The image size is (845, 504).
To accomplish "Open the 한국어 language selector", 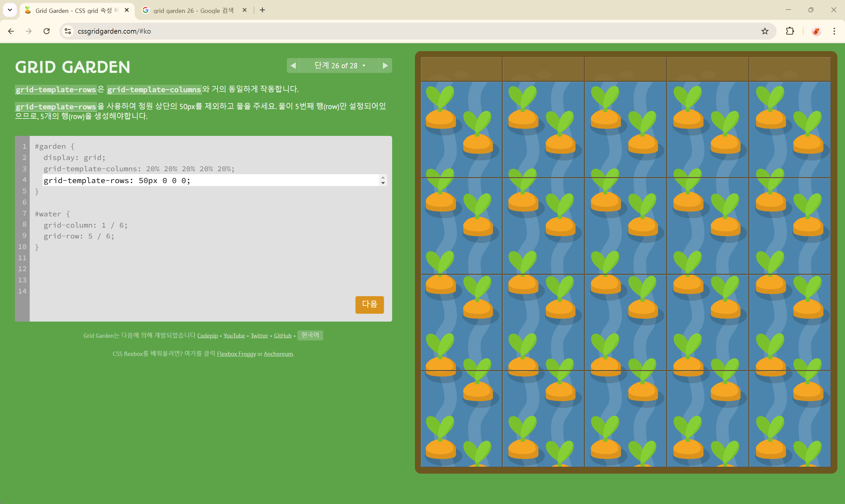I will click(x=310, y=335).
